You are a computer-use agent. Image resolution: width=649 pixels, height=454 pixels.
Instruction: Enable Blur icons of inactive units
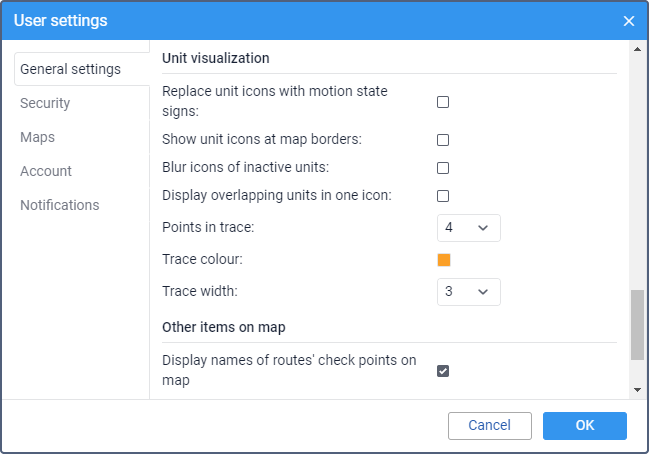pos(443,168)
